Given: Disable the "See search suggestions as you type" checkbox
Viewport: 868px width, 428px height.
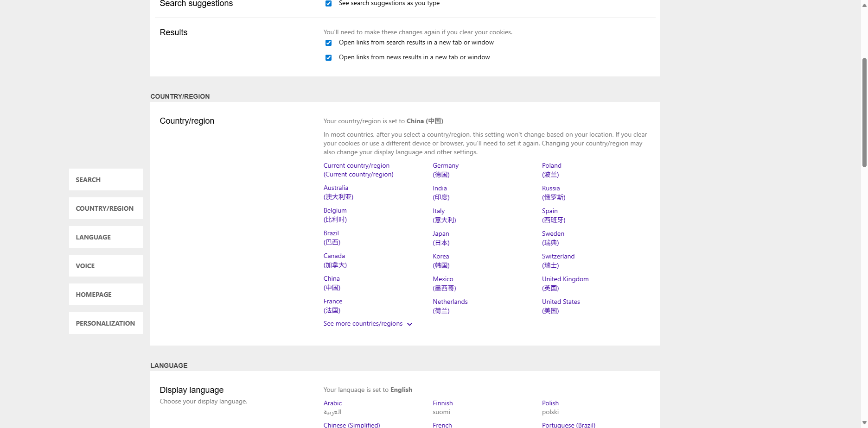Looking at the screenshot, I should coord(328,3).
